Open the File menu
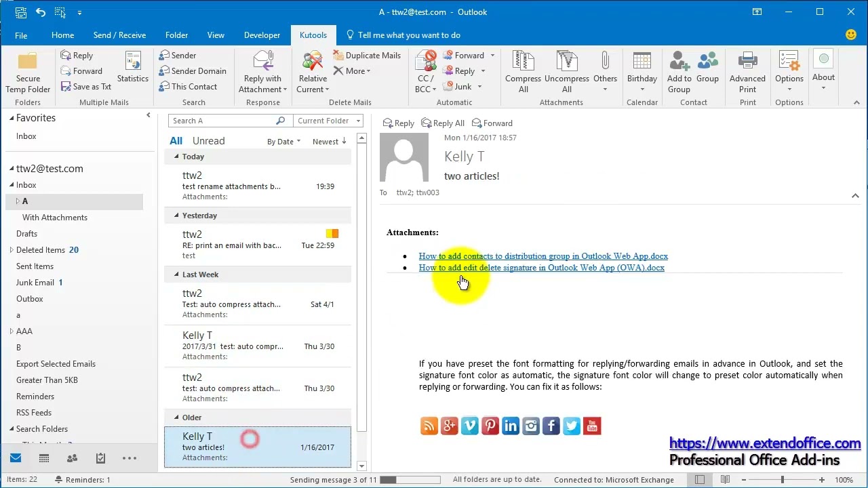The height and width of the screenshot is (488, 868). coord(21,35)
